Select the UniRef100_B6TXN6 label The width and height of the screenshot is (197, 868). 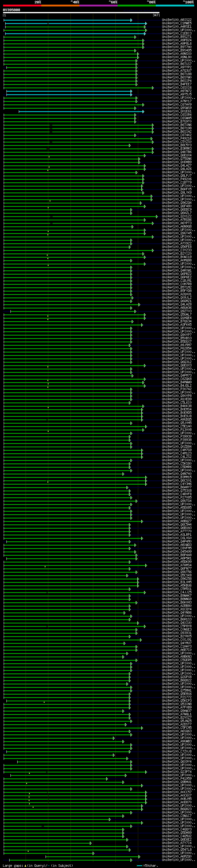click(177, 125)
